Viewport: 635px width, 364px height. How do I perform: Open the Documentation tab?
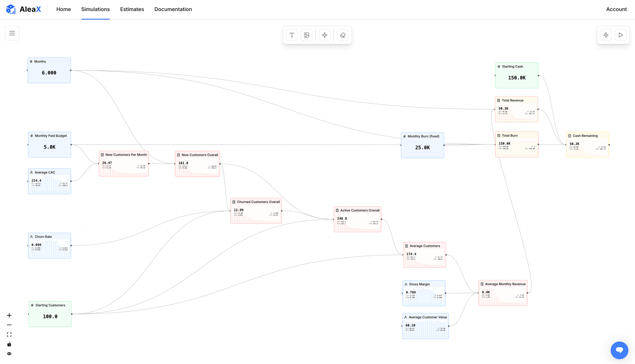[173, 9]
